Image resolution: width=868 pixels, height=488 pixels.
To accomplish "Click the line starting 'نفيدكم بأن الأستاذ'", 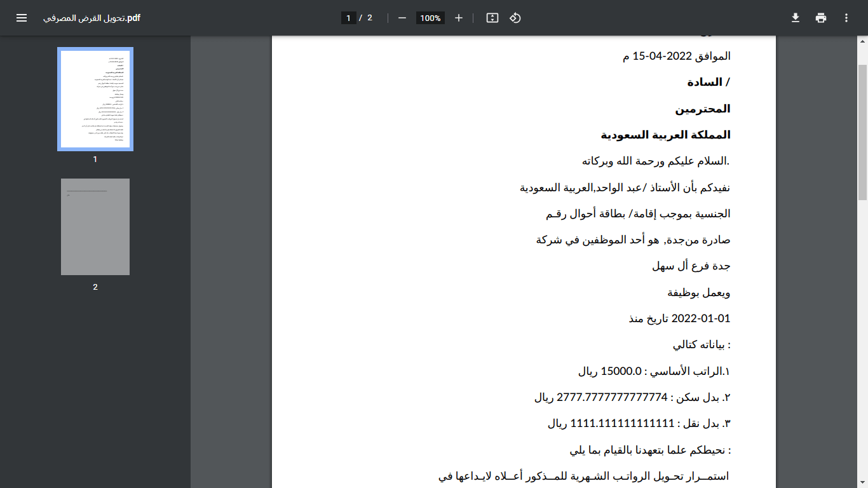I will [625, 187].
